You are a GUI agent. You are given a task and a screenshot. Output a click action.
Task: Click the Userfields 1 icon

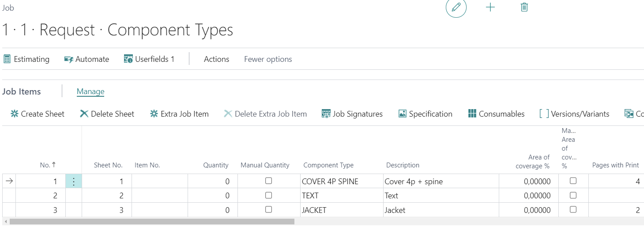click(128, 59)
